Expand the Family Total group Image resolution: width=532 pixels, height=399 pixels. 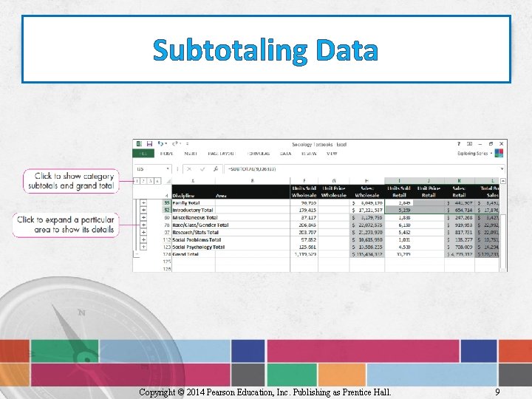[x=143, y=203]
